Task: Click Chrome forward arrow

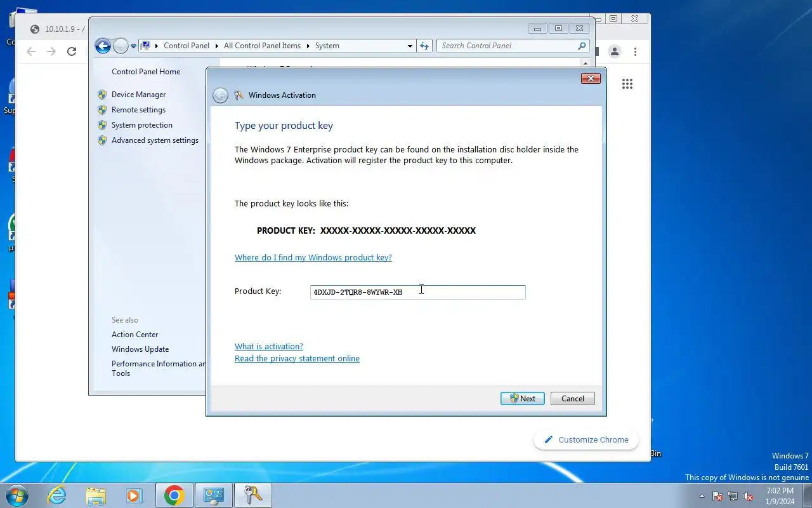Action: click(x=51, y=51)
